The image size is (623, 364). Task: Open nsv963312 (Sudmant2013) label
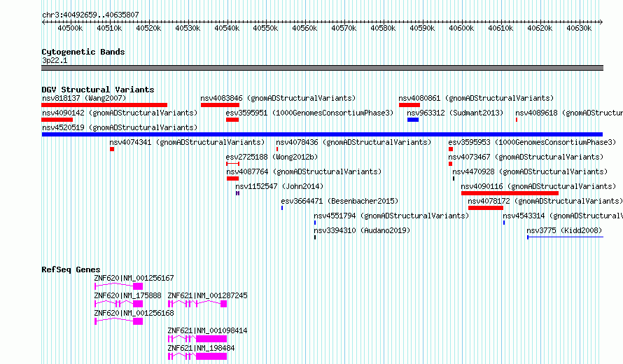tap(455, 113)
